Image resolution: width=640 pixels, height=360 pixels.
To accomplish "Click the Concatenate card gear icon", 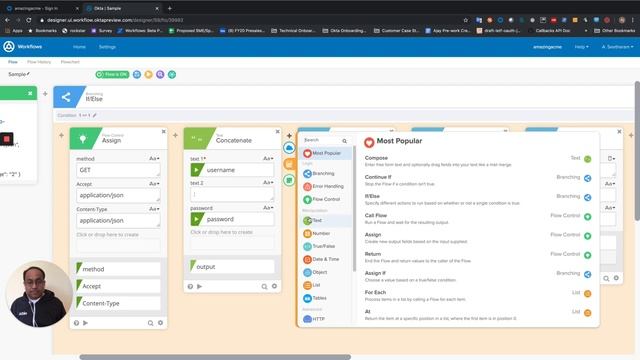I will click(x=274, y=287).
